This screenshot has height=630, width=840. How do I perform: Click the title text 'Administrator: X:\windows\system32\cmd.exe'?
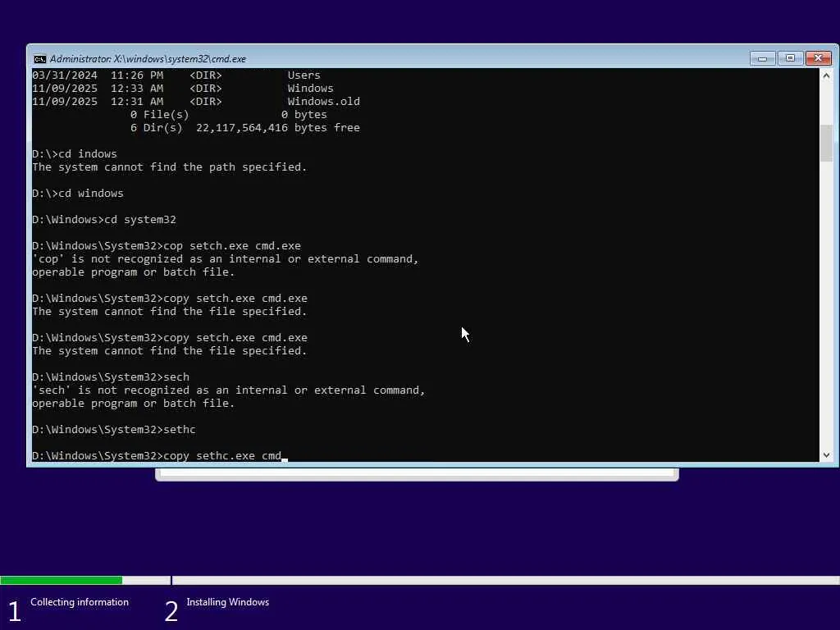tap(148, 59)
